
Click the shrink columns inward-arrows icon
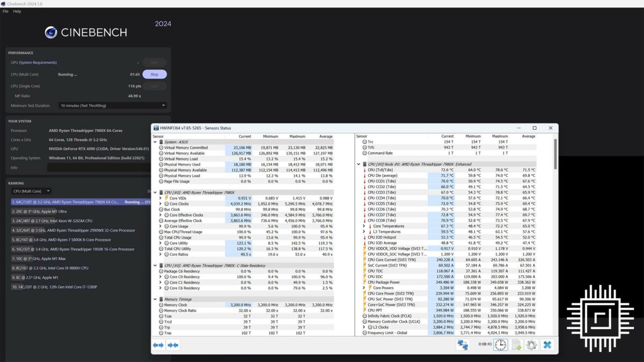[173, 345]
